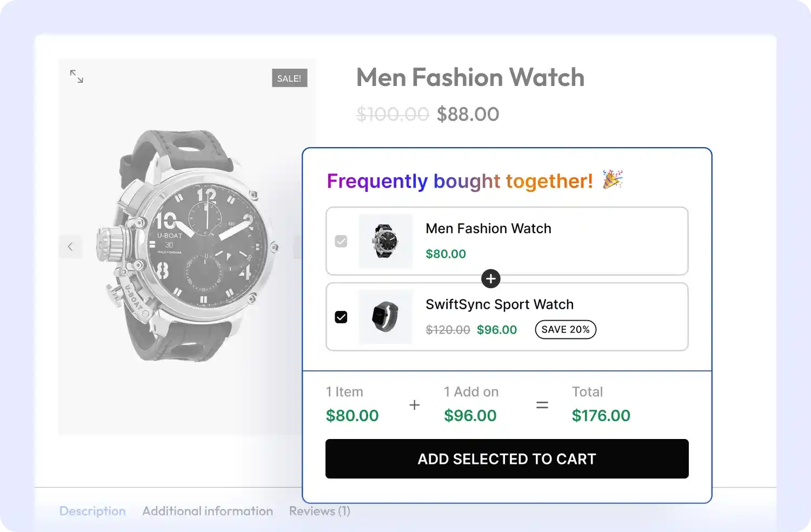Click the plus circle between products
Viewport: 811px width, 532px height.
coord(491,279)
